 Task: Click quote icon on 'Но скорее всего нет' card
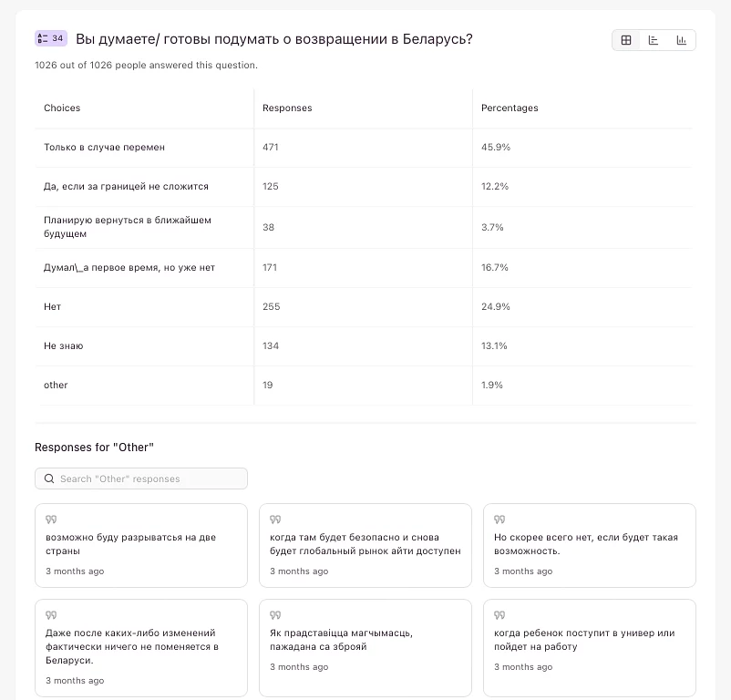coord(499,520)
